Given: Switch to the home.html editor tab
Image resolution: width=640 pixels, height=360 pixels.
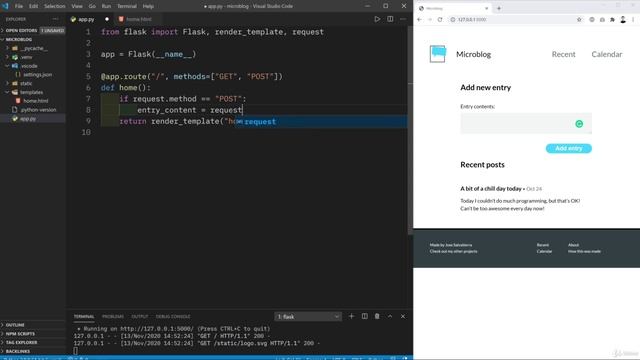Looking at the screenshot, I should click(x=138, y=19).
